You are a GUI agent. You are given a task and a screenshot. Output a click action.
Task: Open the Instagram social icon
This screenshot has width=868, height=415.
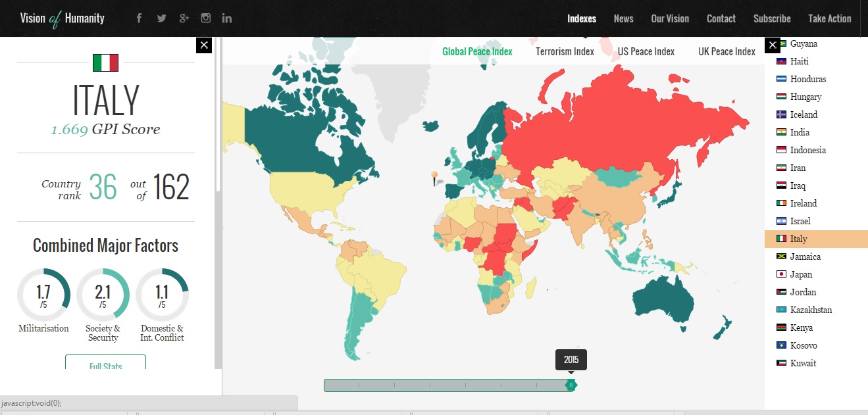pyautogui.click(x=206, y=18)
